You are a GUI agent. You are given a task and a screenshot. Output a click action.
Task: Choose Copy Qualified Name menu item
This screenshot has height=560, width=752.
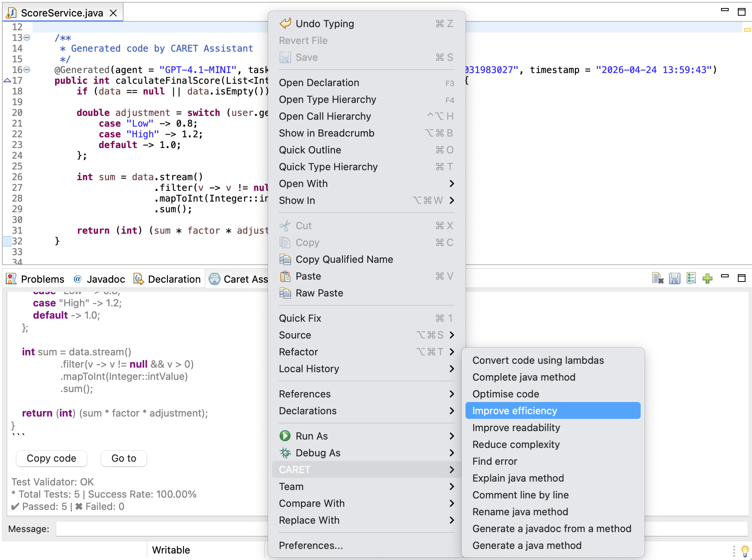pos(344,259)
